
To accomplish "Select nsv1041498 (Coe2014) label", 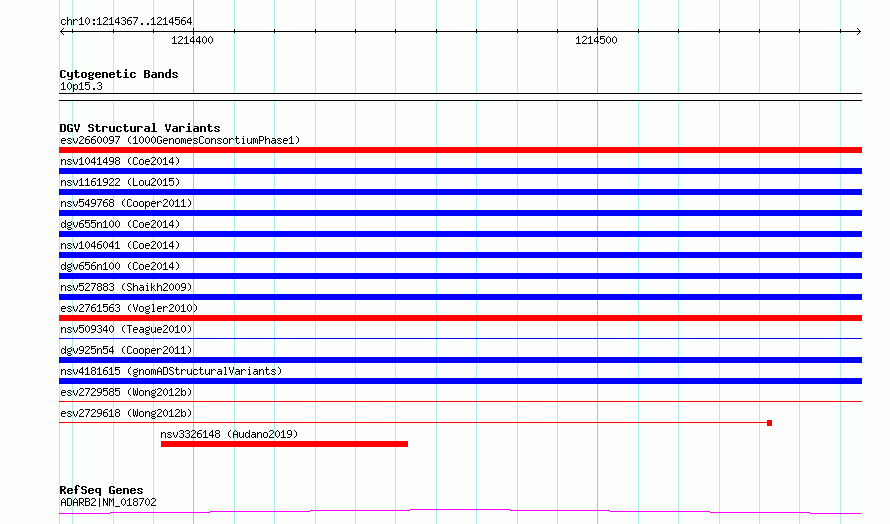I will pos(120,161).
